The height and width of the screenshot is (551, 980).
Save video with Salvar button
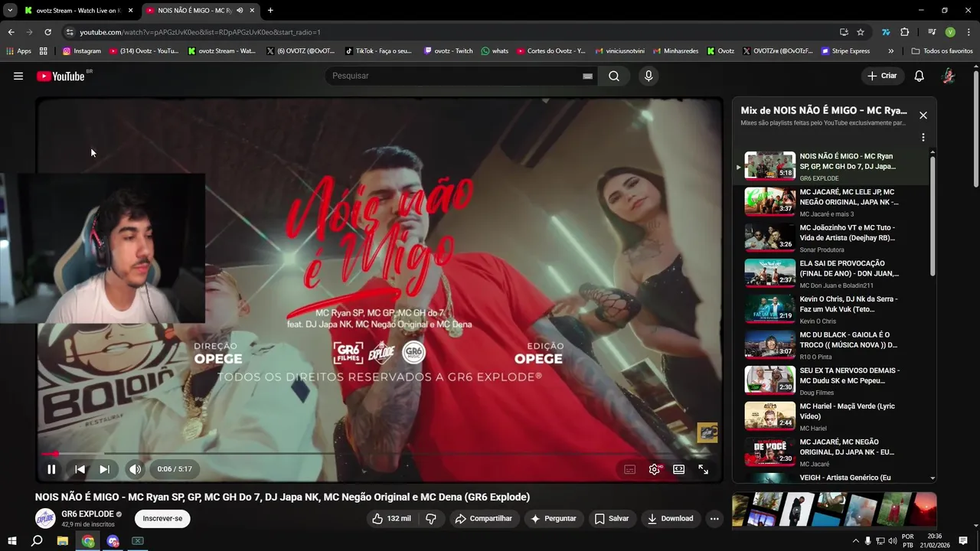[612, 518]
